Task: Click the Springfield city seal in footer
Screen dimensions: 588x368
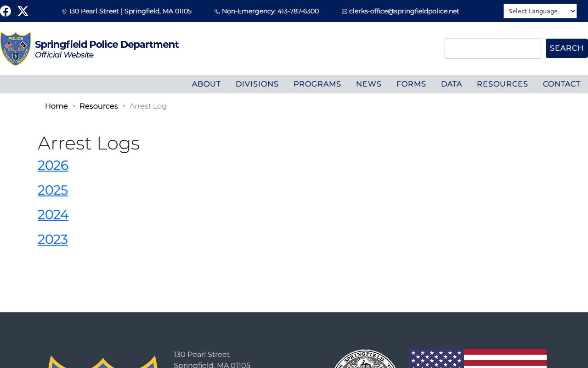Action: [x=365, y=359]
